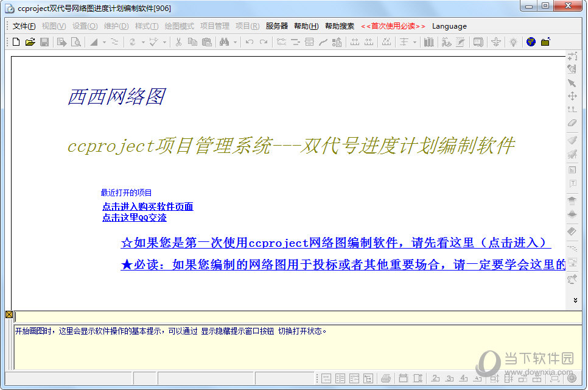This screenshot has height=390, width=588.
Task: Open the Language menu
Action: (x=449, y=26)
